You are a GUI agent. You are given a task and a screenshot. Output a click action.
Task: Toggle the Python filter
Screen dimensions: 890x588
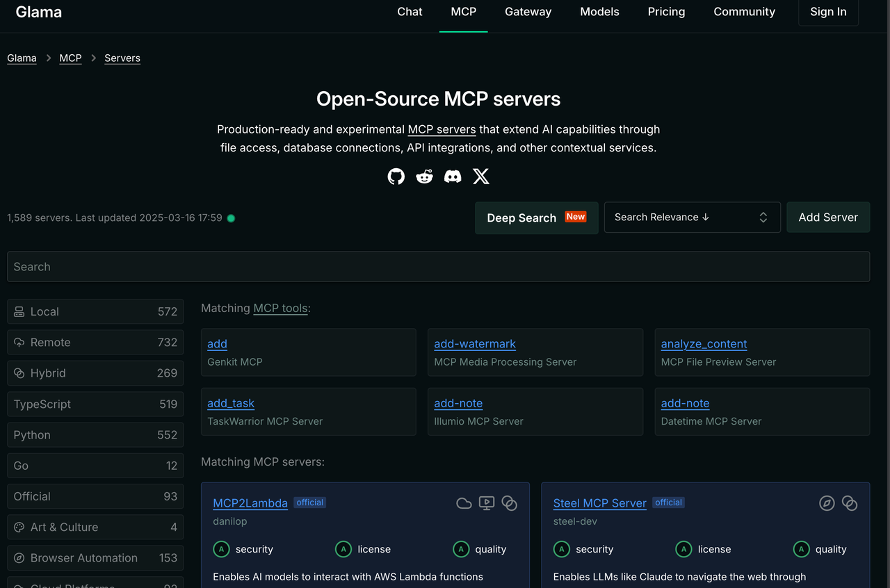click(x=95, y=435)
